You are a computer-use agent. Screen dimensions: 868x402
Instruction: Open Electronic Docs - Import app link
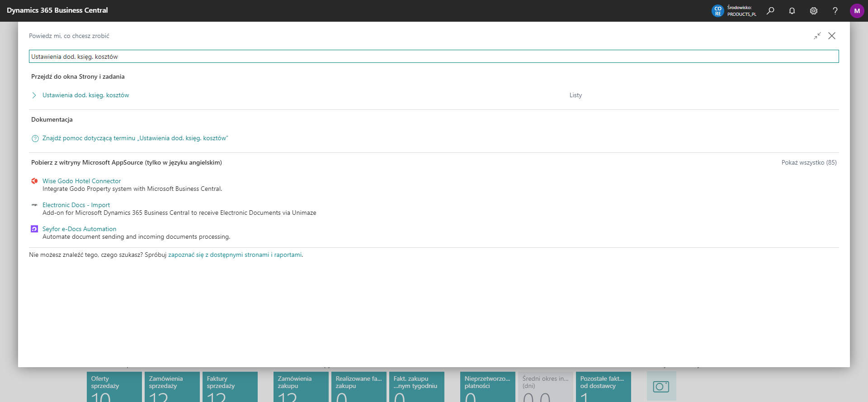coord(76,205)
